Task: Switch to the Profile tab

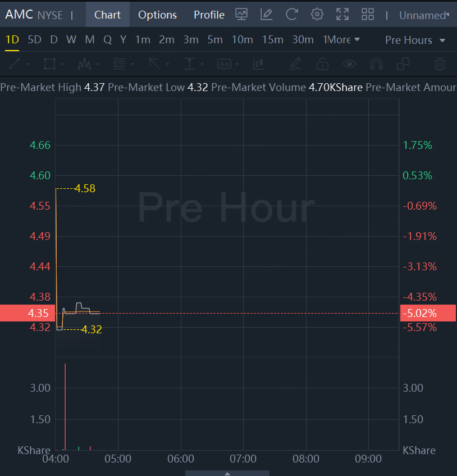Action: pyautogui.click(x=209, y=15)
